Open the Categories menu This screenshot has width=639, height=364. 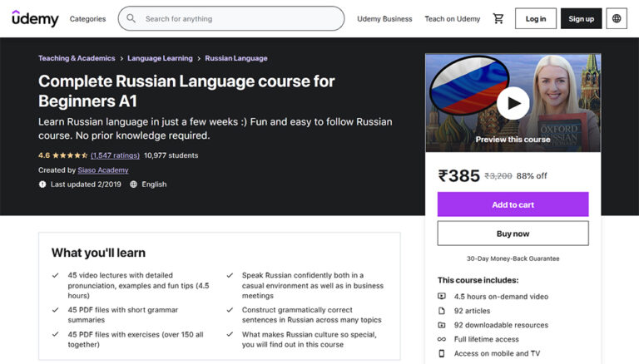point(87,19)
